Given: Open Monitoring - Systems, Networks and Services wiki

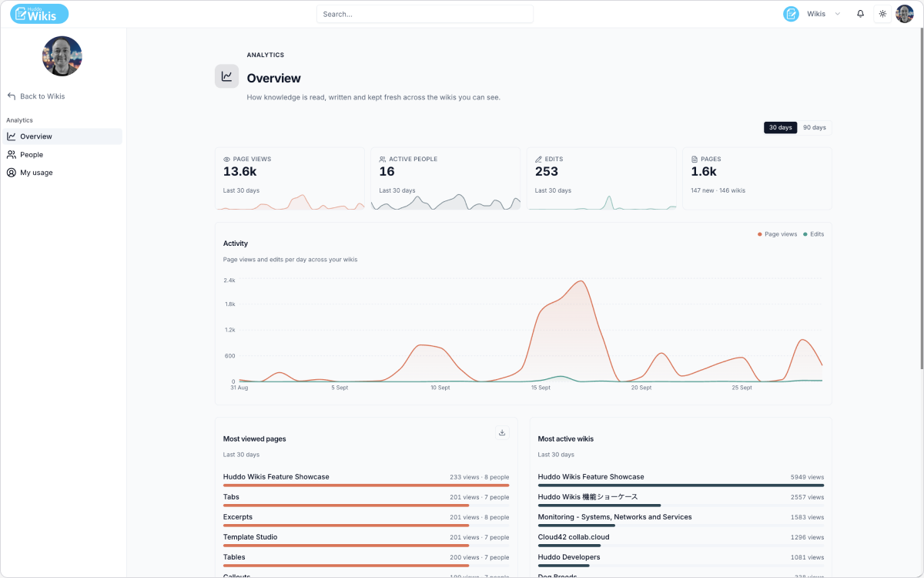Looking at the screenshot, I should coord(681,520).
